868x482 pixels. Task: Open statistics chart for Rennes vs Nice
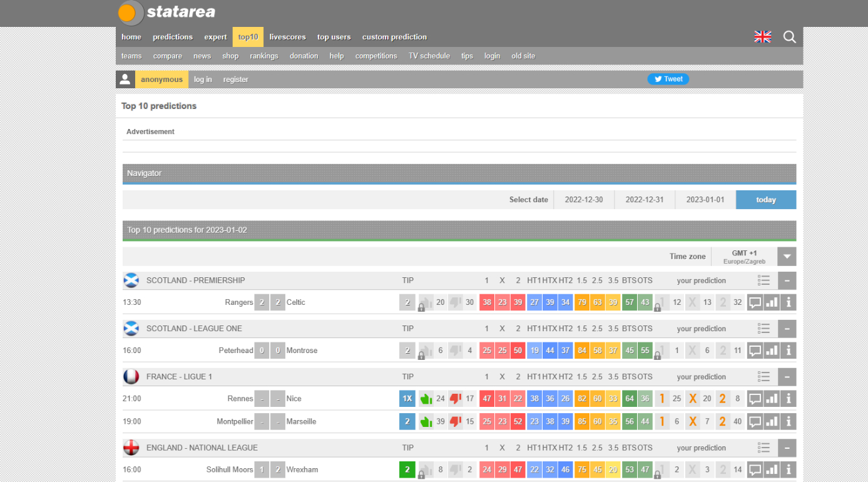click(772, 399)
